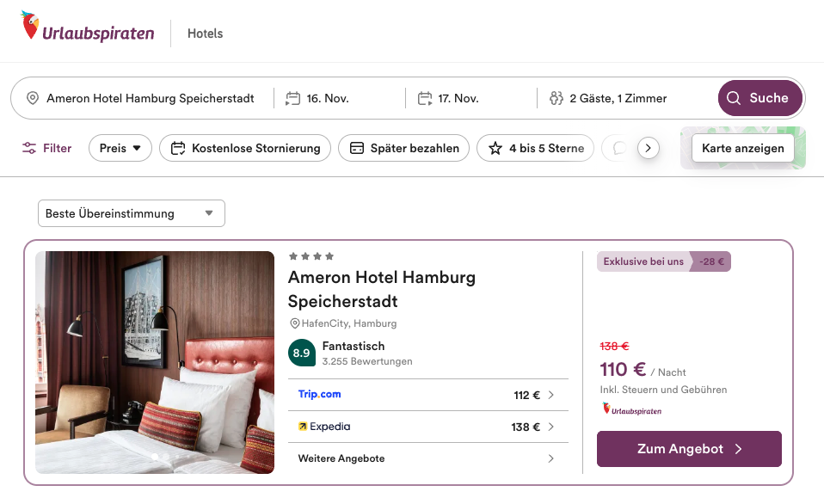Click the check-out calendar icon
Screen dimensions: 824x504
[x=425, y=98]
